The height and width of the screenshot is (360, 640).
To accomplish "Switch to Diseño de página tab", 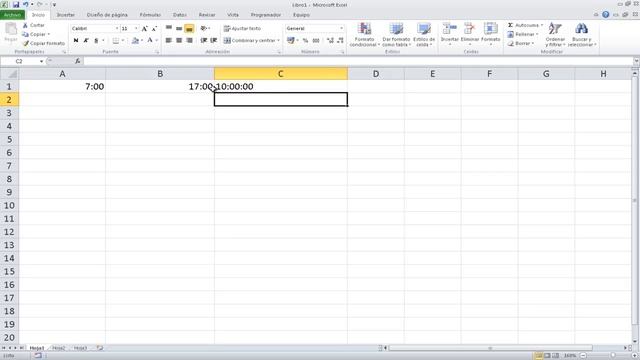I will click(107, 15).
